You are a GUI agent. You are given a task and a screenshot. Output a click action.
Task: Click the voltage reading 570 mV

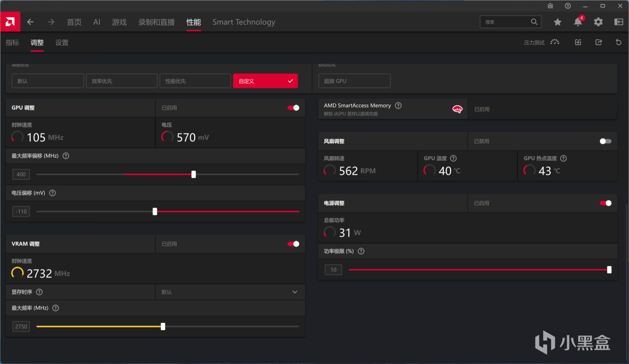pos(193,137)
